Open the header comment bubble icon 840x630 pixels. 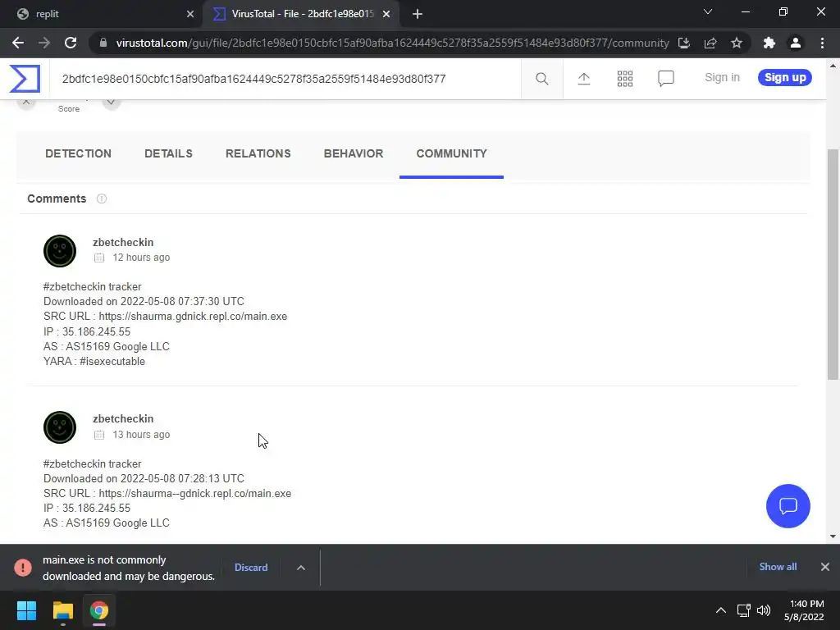[665, 79]
